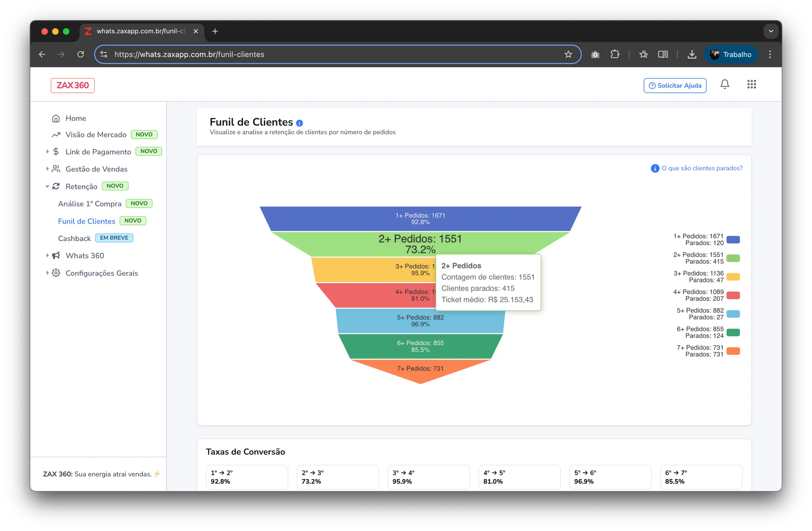The height and width of the screenshot is (531, 812).
Task: Open the browser extensions puzzle icon
Action: pyautogui.click(x=615, y=54)
